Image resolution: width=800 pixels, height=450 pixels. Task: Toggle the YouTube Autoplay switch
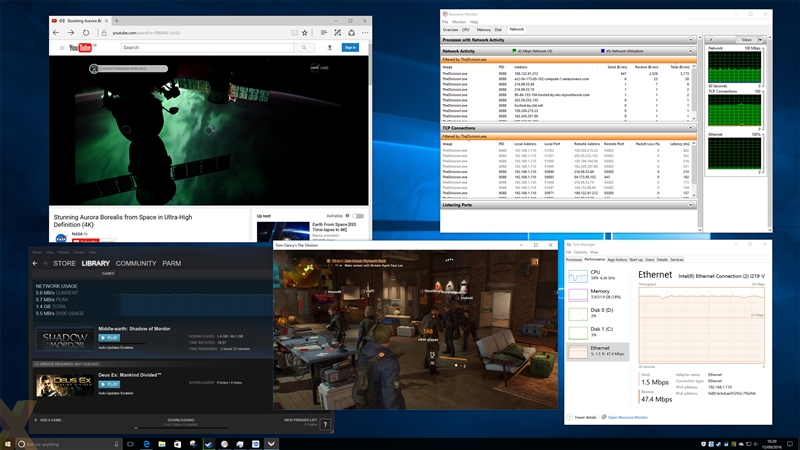point(357,216)
